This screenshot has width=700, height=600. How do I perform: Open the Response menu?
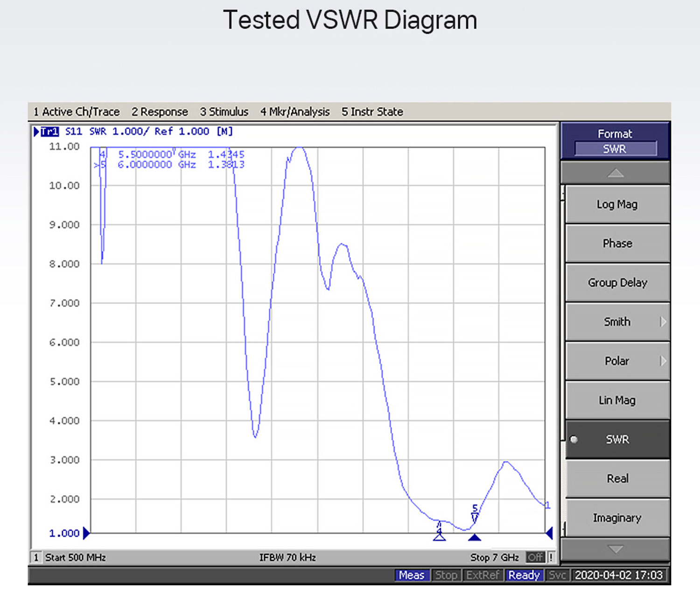pos(160,112)
